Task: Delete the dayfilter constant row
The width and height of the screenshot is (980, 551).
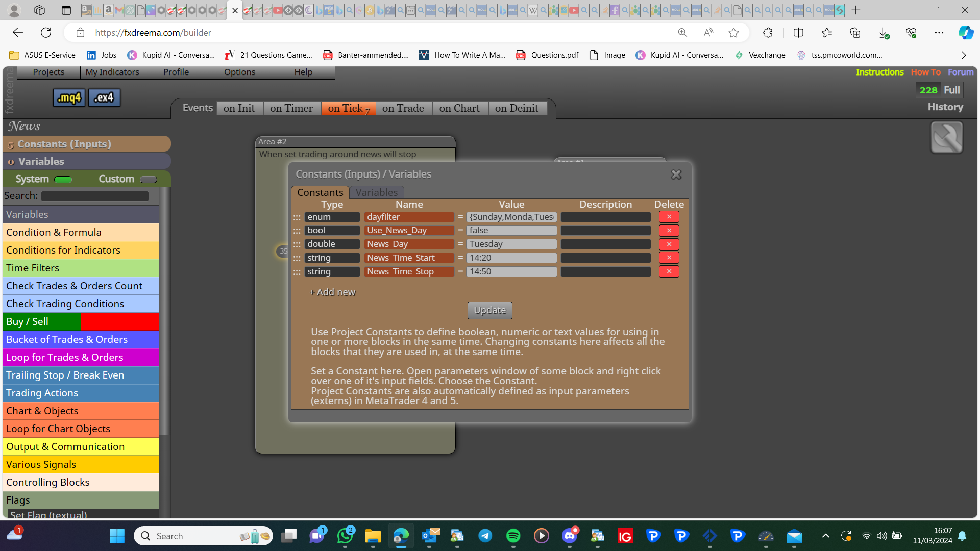Action: pos(669,217)
